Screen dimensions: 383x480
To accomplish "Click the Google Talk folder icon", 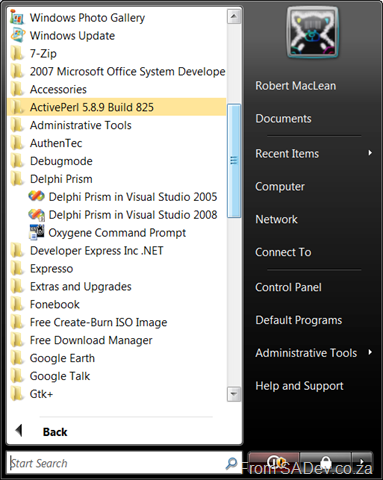I will pos(17,376).
